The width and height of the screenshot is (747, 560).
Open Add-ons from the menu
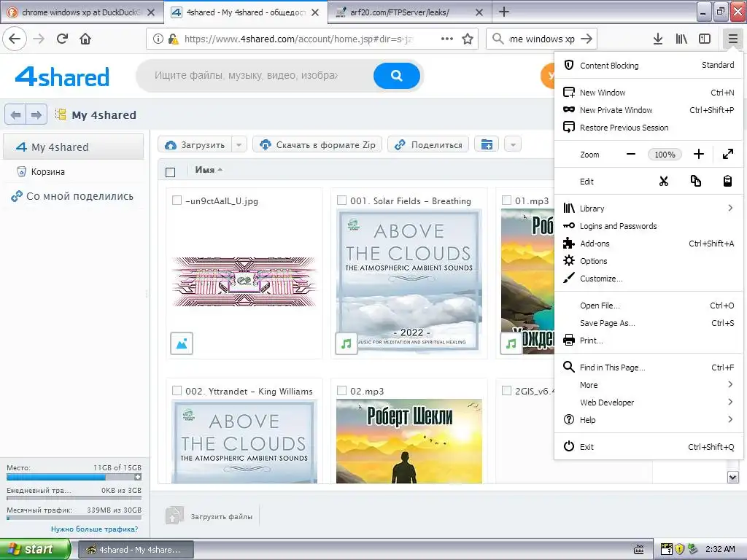click(x=649, y=244)
